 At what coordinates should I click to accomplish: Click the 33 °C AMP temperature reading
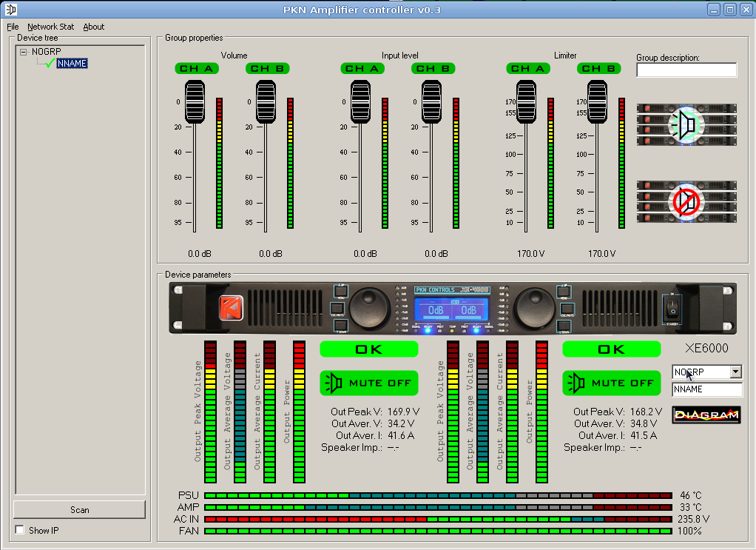pos(690,507)
